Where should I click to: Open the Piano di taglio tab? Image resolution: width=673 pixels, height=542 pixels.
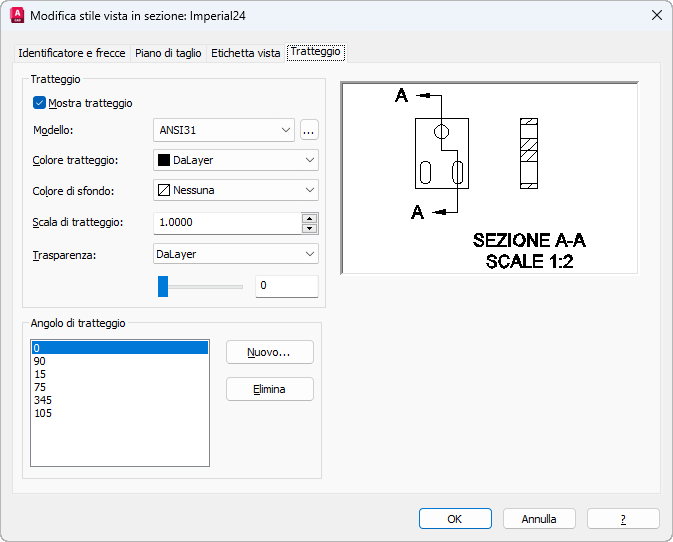tap(168, 53)
